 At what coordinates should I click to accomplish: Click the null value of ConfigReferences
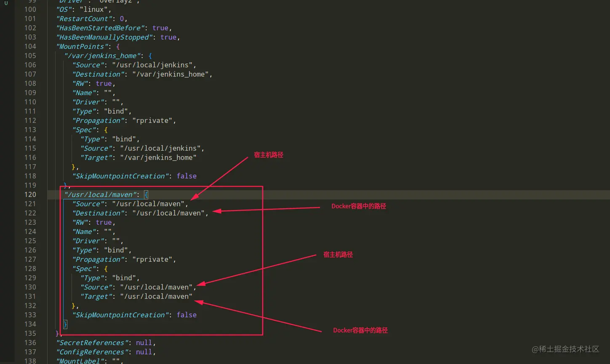[144, 352]
